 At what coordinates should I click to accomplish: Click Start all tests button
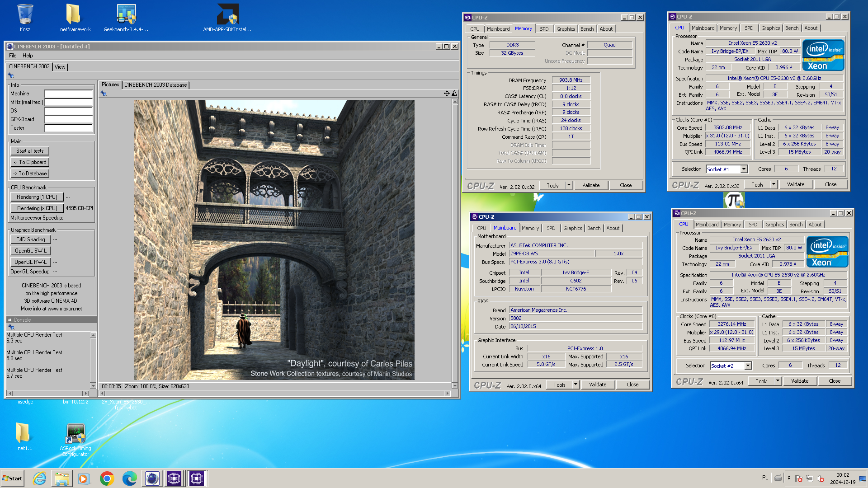tap(30, 151)
